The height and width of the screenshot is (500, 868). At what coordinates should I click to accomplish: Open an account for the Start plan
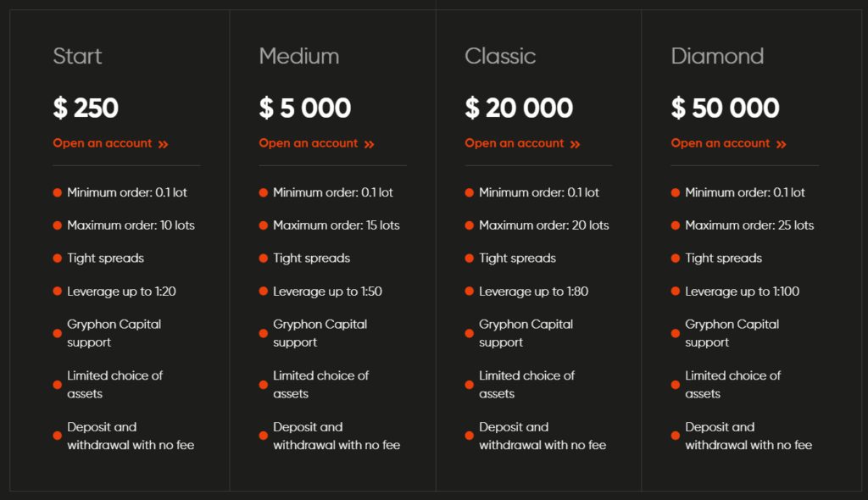[103, 143]
